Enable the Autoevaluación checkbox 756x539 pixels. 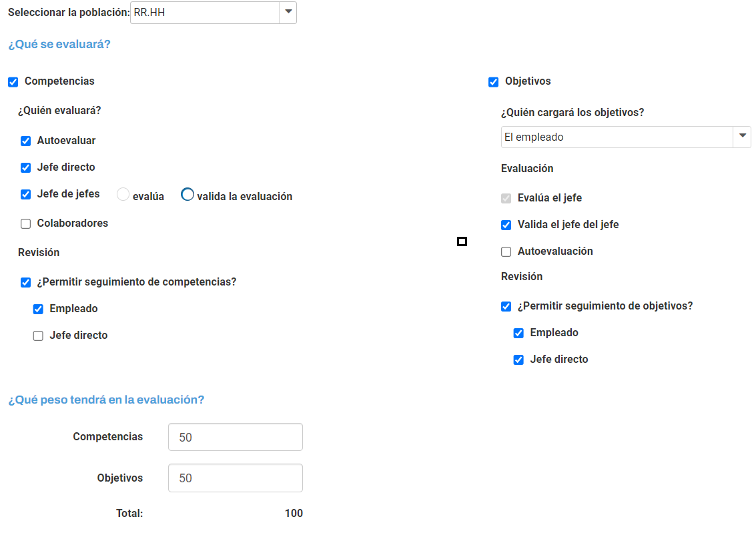(x=506, y=251)
